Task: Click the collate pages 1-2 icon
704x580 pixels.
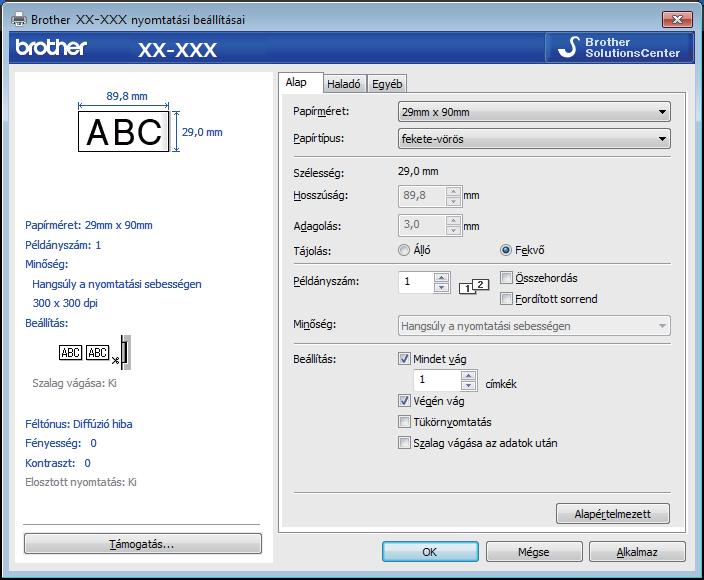Action: [474, 286]
